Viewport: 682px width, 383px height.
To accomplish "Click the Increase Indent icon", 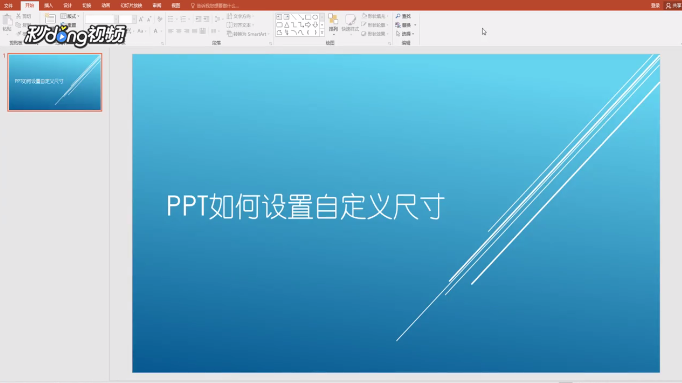I will tap(206, 19).
